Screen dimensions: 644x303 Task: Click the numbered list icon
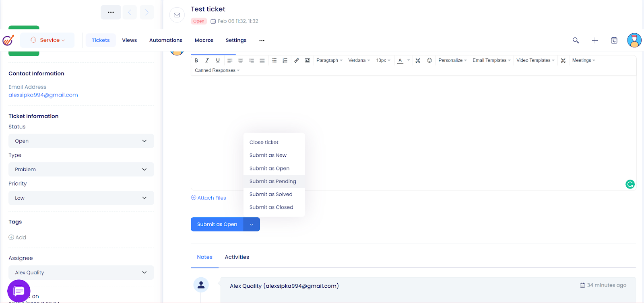coord(285,60)
